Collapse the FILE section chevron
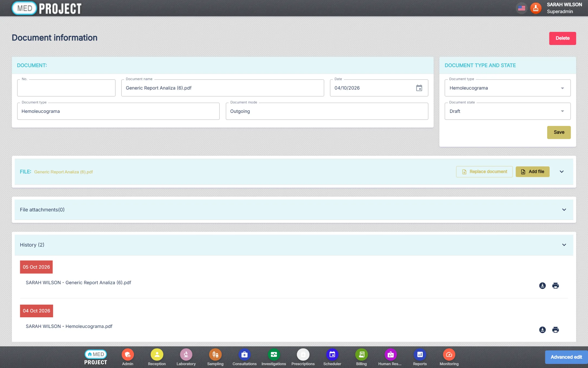This screenshot has width=588, height=368. click(x=562, y=172)
